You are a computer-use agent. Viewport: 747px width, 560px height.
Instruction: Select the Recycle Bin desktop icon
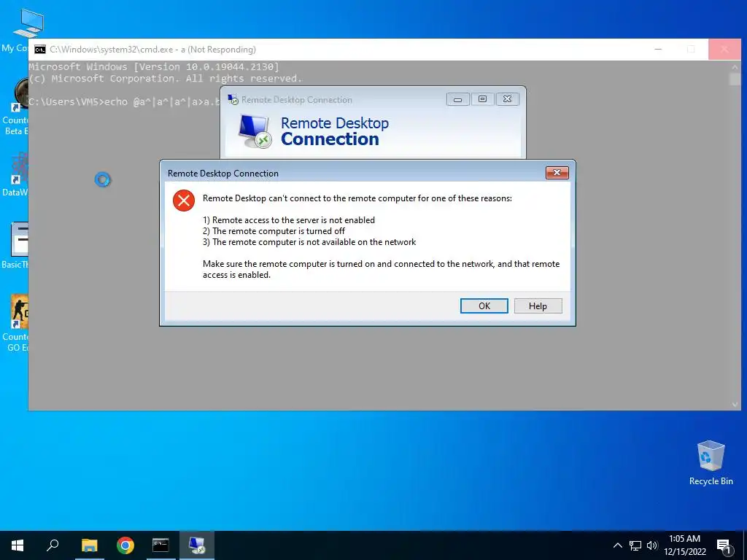click(711, 463)
